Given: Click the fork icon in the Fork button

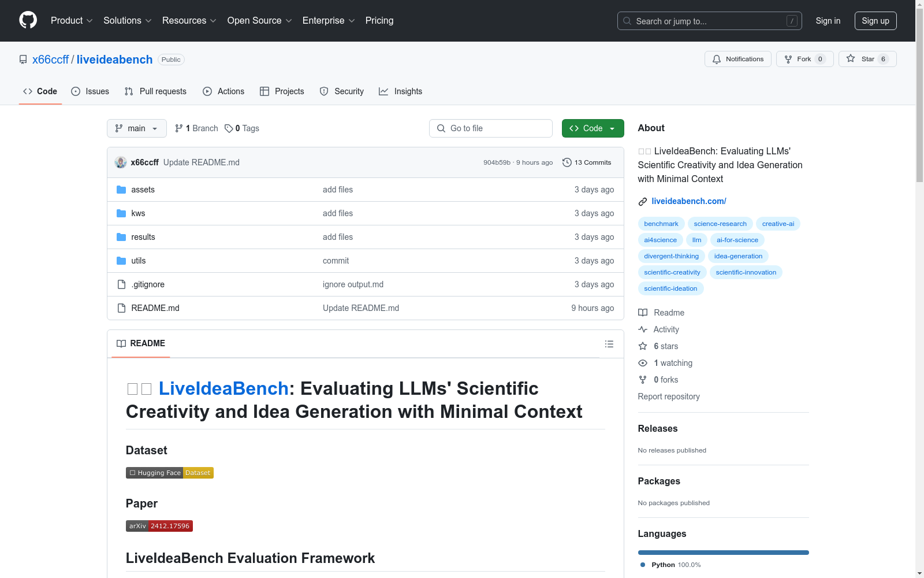Looking at the screenshot, I should 788,59.
